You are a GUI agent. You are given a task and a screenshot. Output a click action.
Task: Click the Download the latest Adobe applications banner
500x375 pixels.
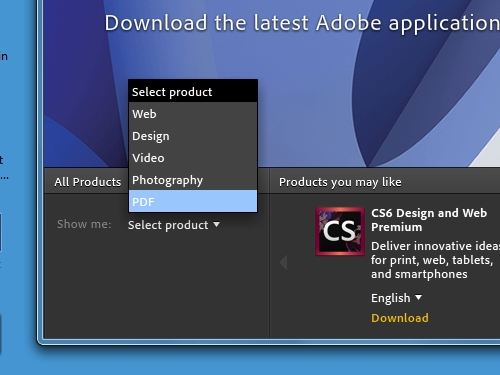tap(302, 23)
